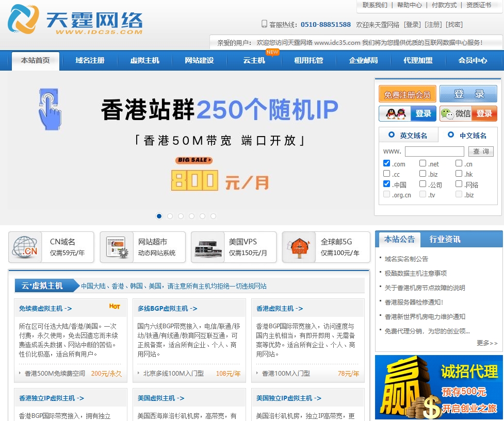Viewport: 504px width, 421px height.
Task: Switch to the 行业资讯 tab
Action: click(445, 239)
